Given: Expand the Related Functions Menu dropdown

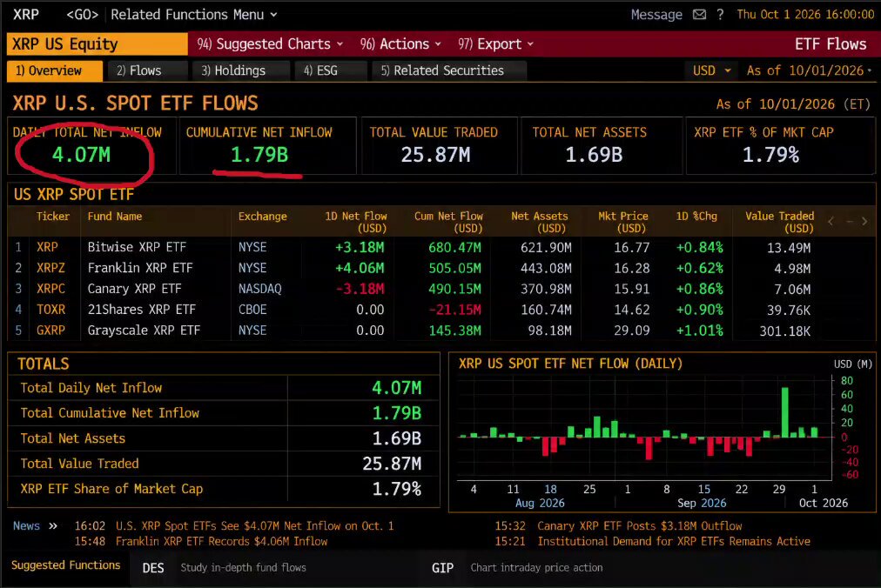Looking at the screenshot, I should [x=194, y=15].
